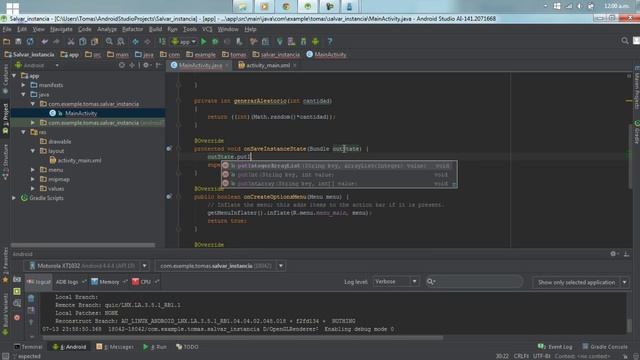Expand the mipmap folder
The width and height of the screenshot is (640, 360).
33,179
